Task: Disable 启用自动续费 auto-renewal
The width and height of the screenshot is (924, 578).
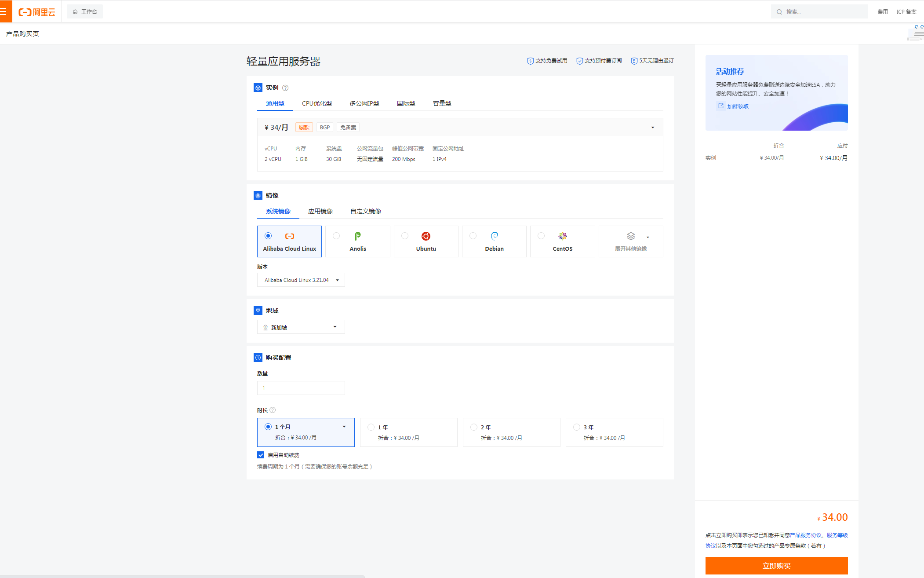Action: click(260, 454)
